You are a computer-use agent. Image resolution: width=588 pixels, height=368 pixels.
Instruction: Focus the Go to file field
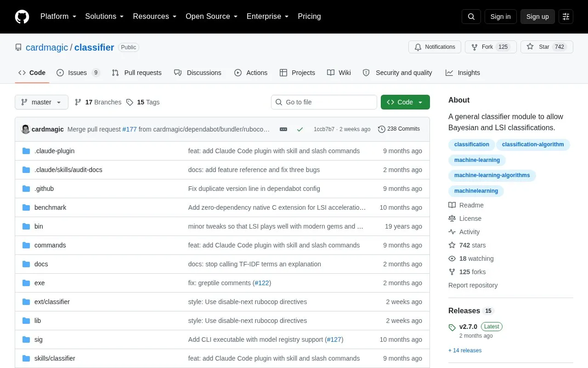[x=324, y=102]
